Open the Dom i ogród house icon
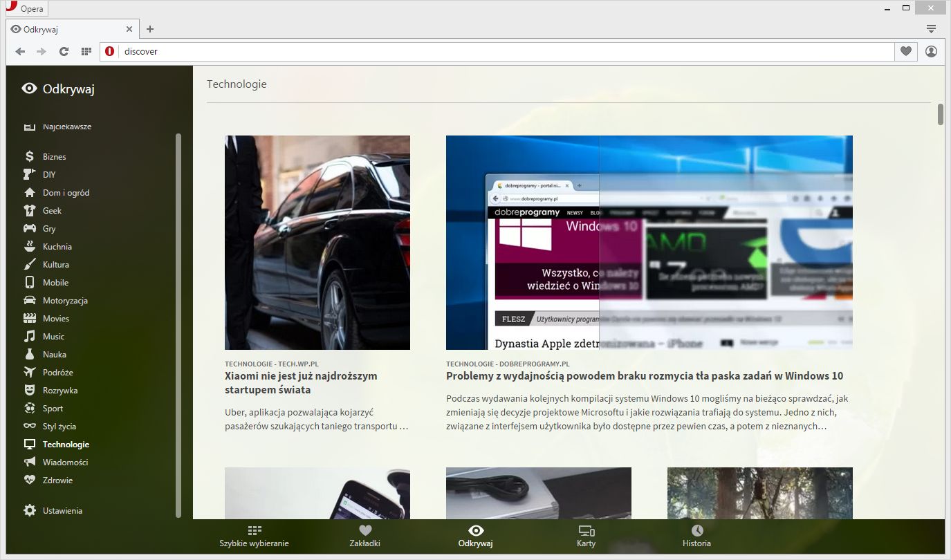 [x=29, y=193]
